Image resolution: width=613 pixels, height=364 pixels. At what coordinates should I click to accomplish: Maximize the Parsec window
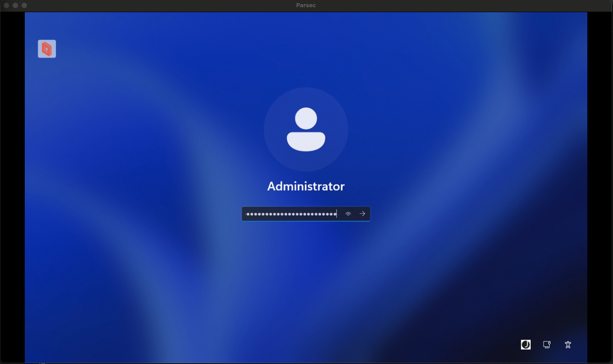click(24, 5)
